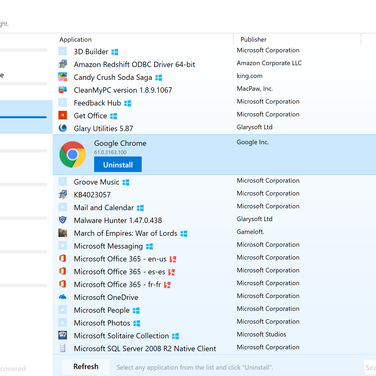Click the Windows Store badge beside 3D Builder
The width and height of the screenshot is (376, 376).
115,52
